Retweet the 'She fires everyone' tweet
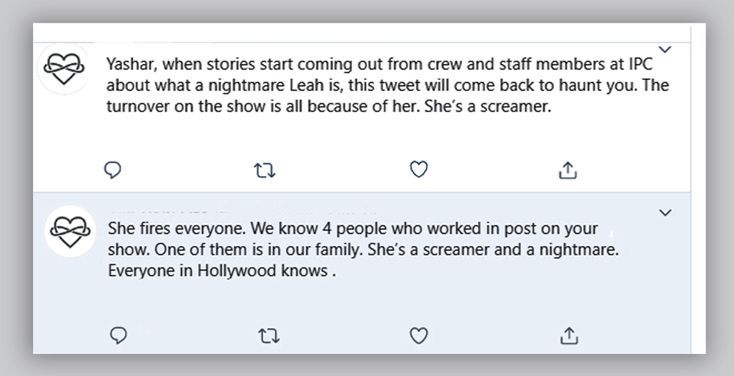 tap(269, 336)
